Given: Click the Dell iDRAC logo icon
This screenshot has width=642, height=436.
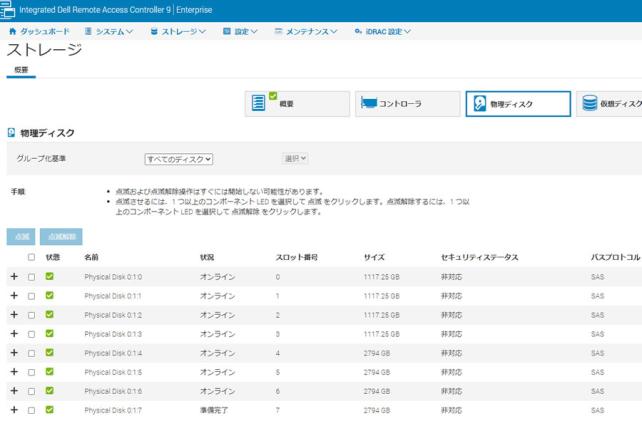Looking at the screenshot, I should [10, 9].
